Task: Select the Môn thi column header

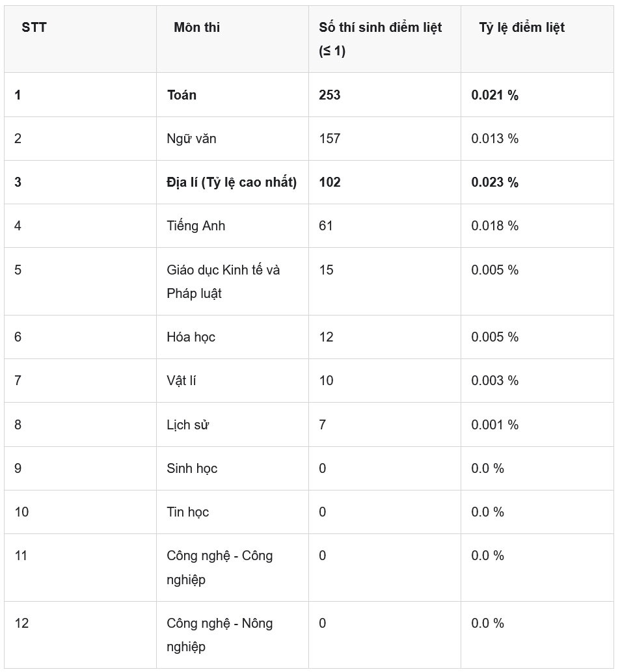Action: [232, 39]
